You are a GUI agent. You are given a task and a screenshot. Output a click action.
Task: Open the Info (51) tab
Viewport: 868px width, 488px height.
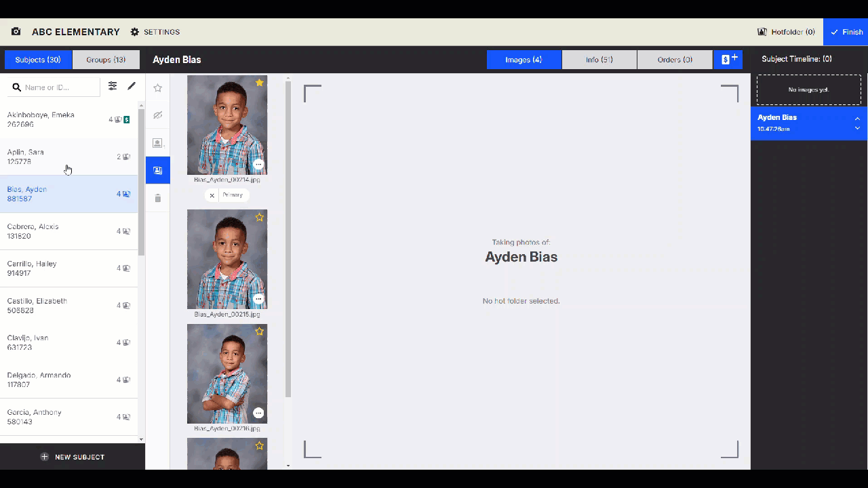[599, 60]
